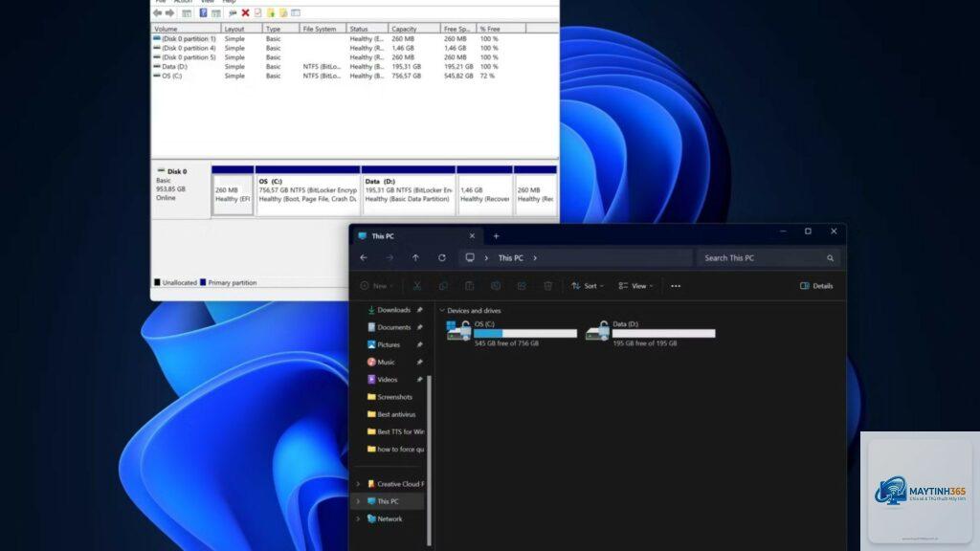The image size is (980, 551).
Task: Click the blue Help icon in Disk Management toolbar
Action: click(x=203, y=13)
